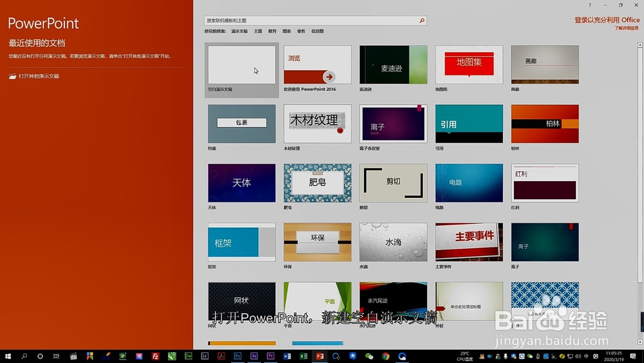This screenshot has height=363, width=644.
Task: Open the help question mark icon
Action: click(x=590, y=5)
